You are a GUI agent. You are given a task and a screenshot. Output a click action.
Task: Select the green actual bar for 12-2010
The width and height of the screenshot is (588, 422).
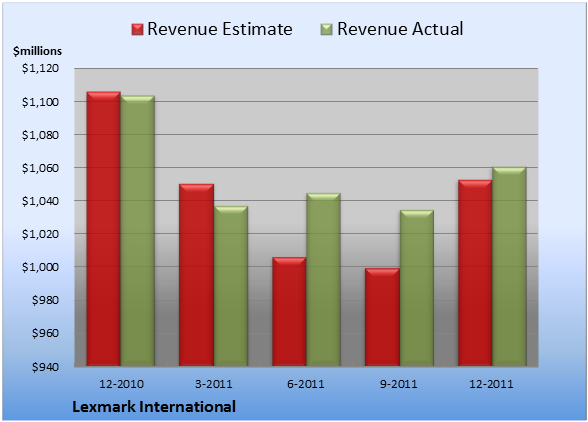tap(138, 231)
